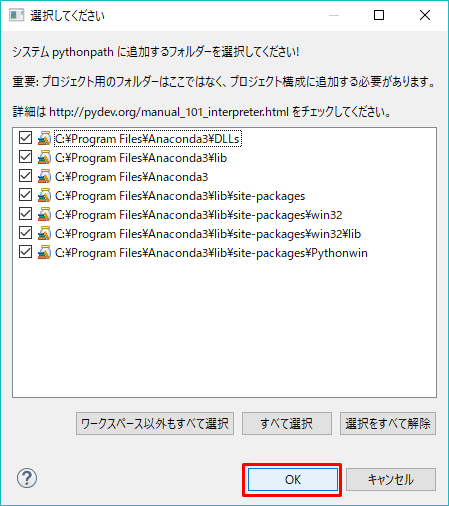Click the すべて選択 button
Screen dimensions: 449x506
287,424
